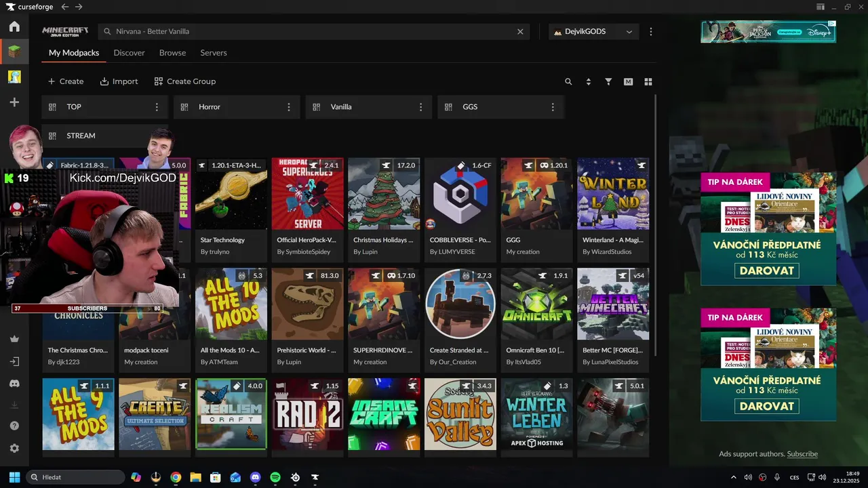The image size is (868, 488).
Task: Open the COBBLEVERSE modpack thumbnail
Action: [x=460, y=194]
